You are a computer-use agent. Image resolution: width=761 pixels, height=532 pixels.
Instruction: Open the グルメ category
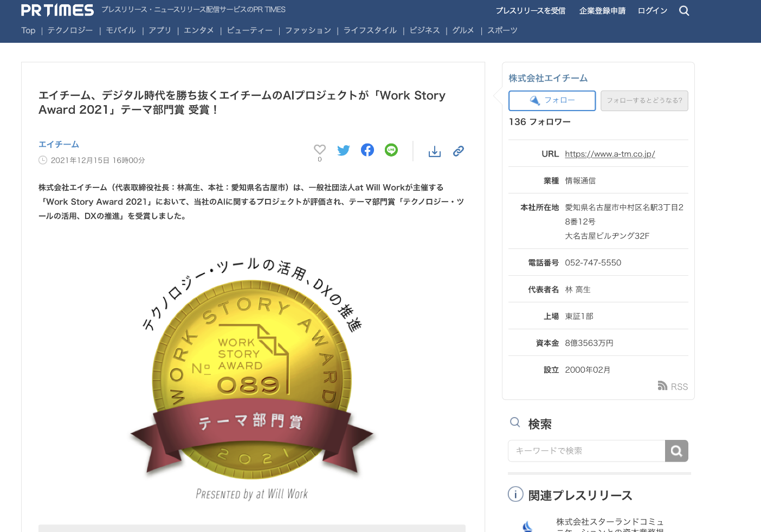click(x=463, y=30)
